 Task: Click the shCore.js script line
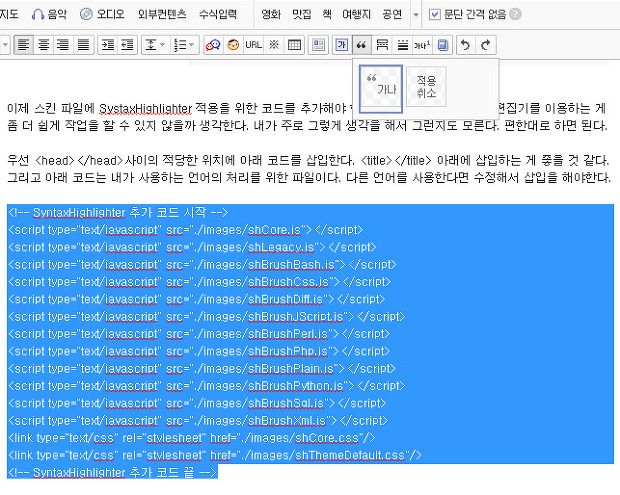(185, 230)
